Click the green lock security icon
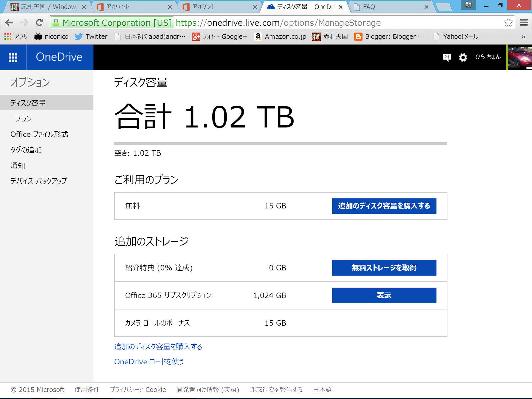 coord(56,23)
